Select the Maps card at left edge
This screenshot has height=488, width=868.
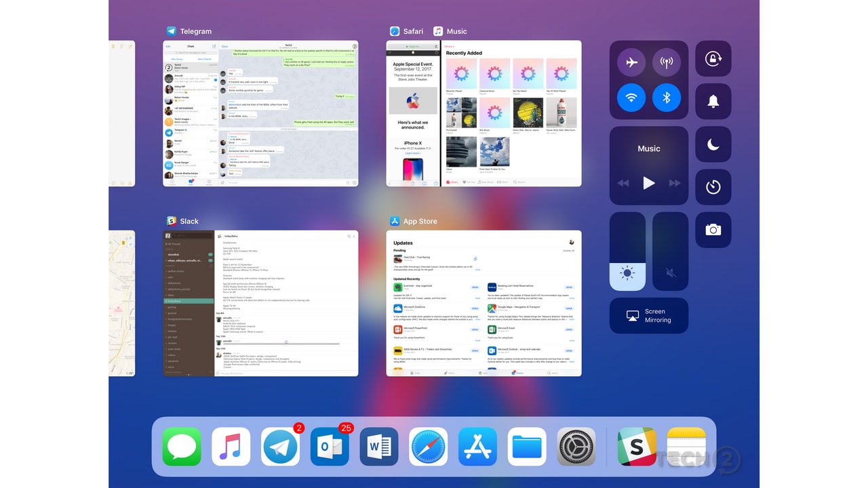click(121, 303)
